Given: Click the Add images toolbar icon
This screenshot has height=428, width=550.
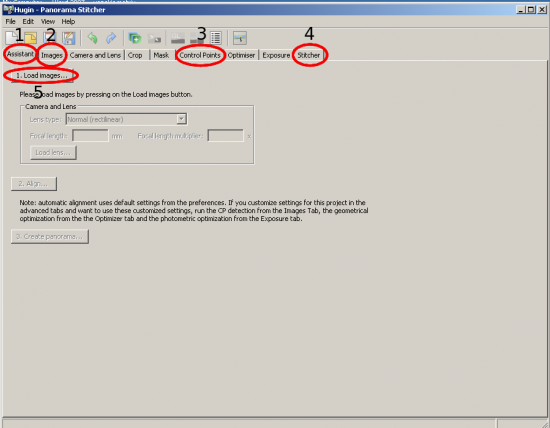Looking at the screenshot, I should tap(135, 38).
